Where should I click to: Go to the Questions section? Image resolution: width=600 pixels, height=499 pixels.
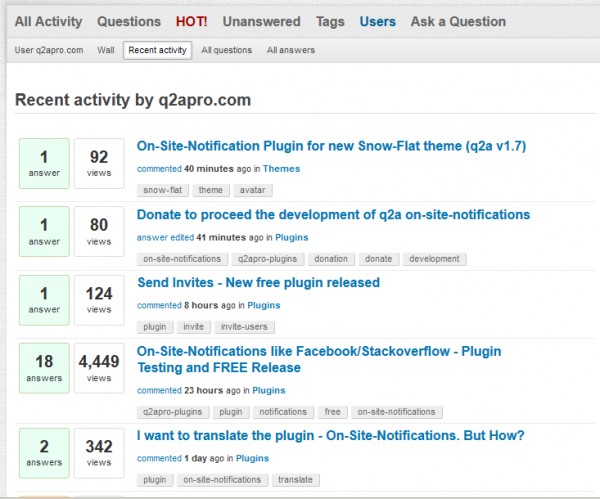click(x=129, y=21)
